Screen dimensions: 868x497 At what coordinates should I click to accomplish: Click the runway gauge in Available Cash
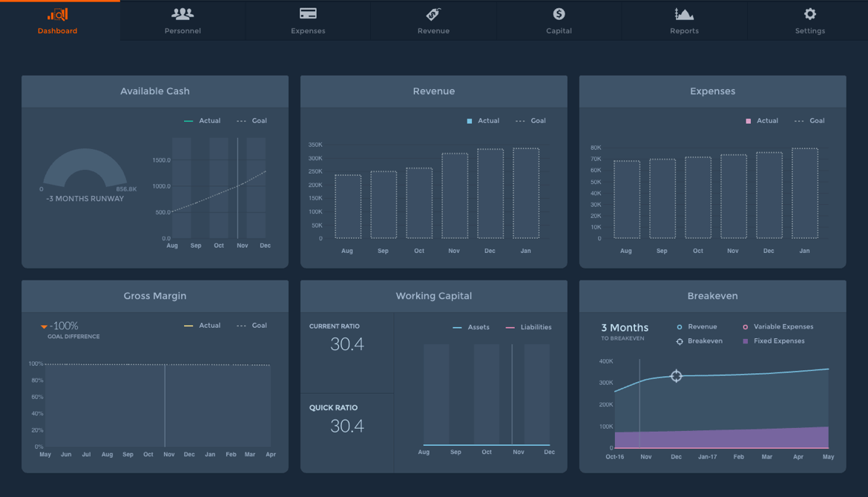[85, 169]
